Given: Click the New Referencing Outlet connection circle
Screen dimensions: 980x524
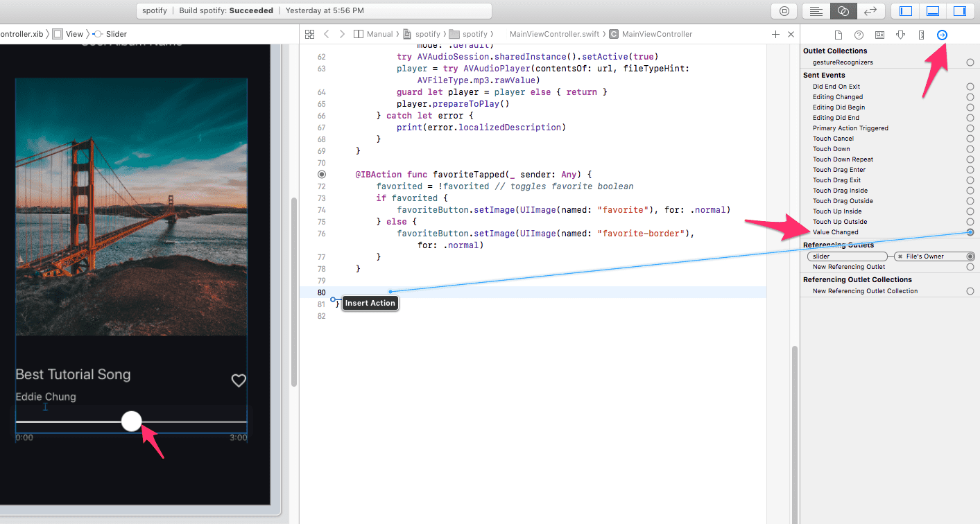Looking at the screenshot, I should 970,267.
